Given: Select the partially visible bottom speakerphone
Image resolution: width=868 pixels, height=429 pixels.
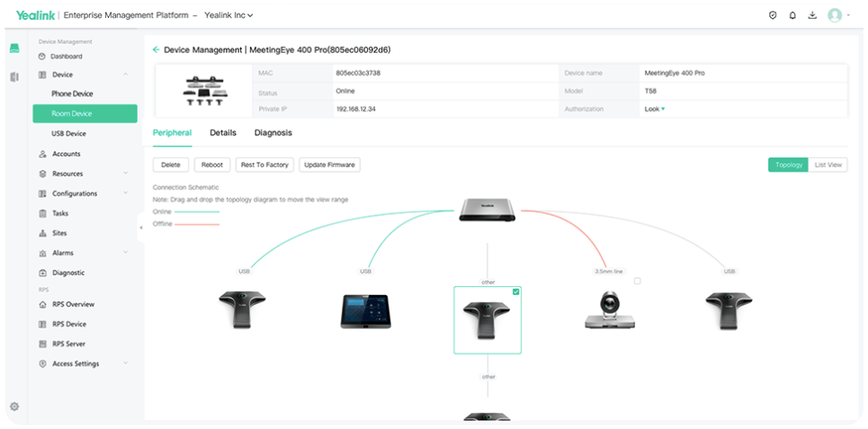Looking at the screenshot, I should point(488,416).
